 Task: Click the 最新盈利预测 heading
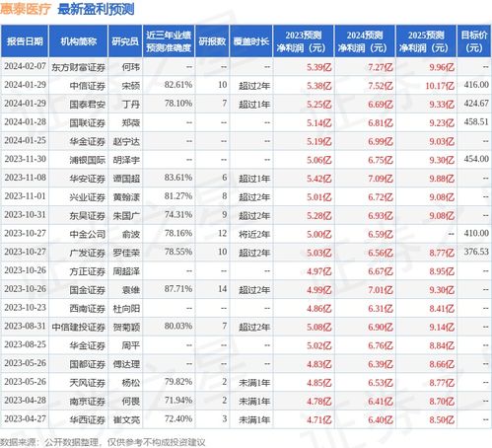[x=96, y=9]
